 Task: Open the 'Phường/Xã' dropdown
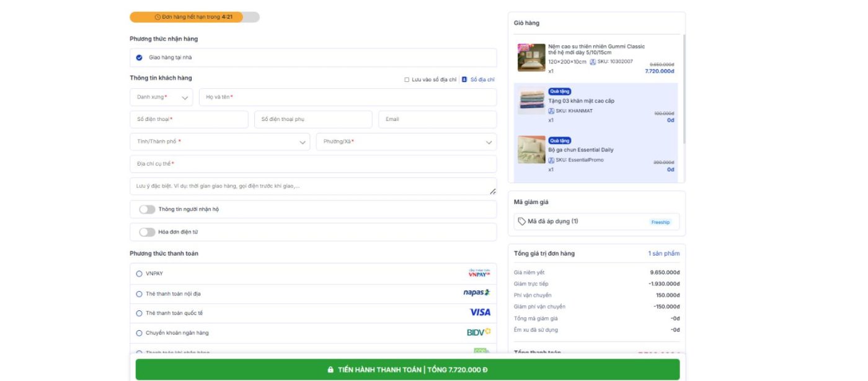[406, 142]
